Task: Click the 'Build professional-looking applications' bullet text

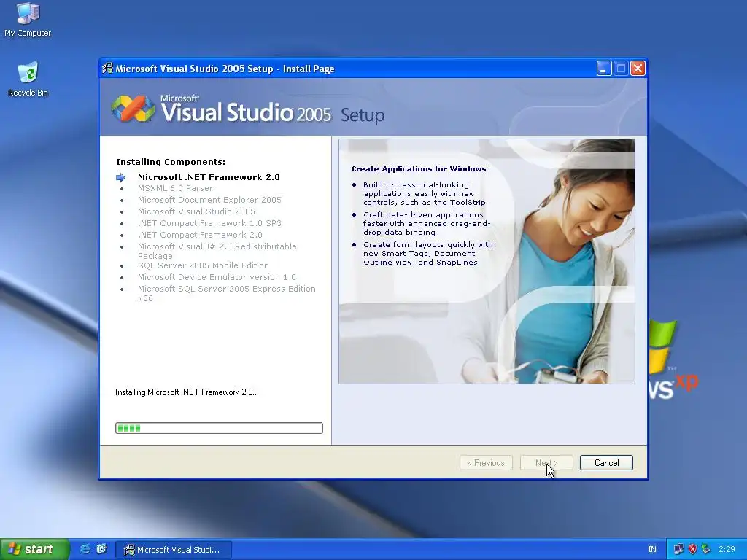Action: 424,194
